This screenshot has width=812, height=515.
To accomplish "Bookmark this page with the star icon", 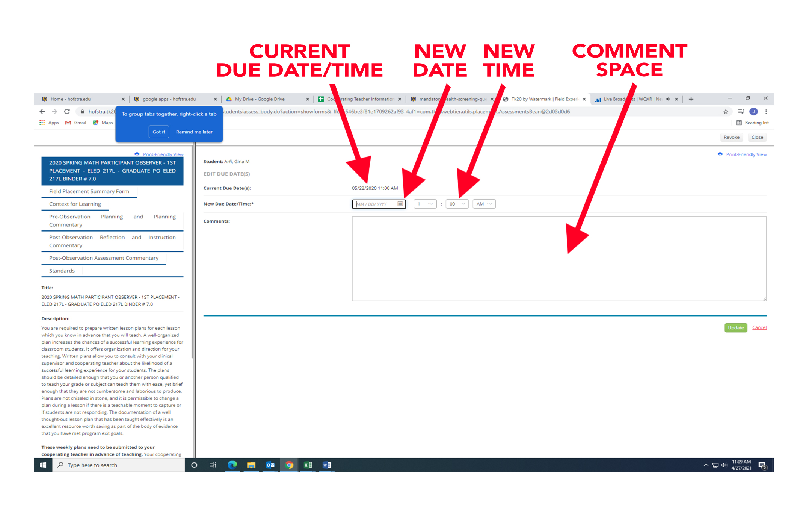I will pyautogui.click(x=726, y=112).
